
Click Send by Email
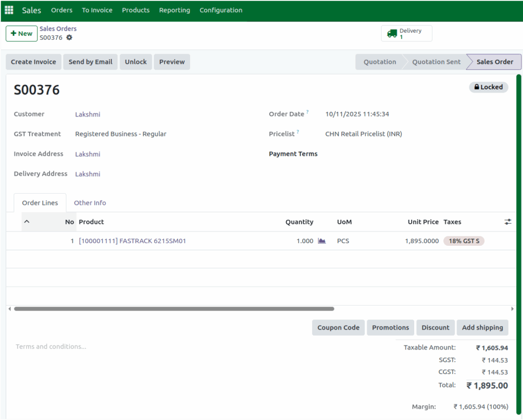[x=90, y=61]
